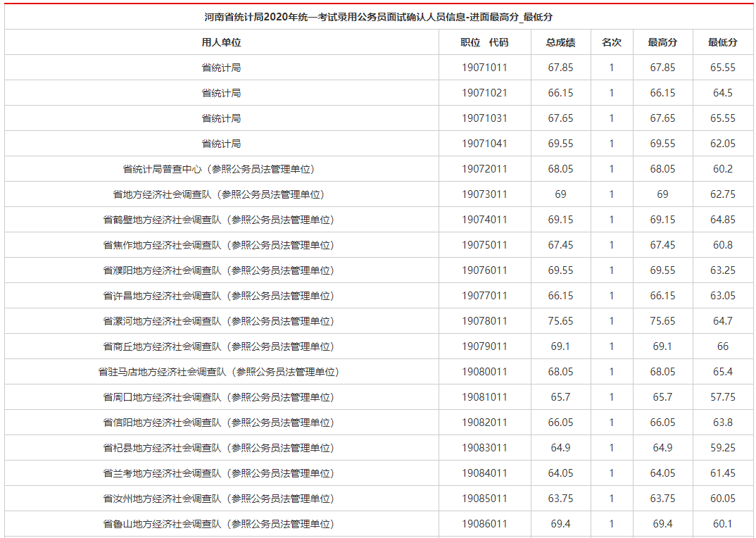The height and width of the screenshot is (538, 756).
Task: Select position code 19071041
Action: click(484, 144)
